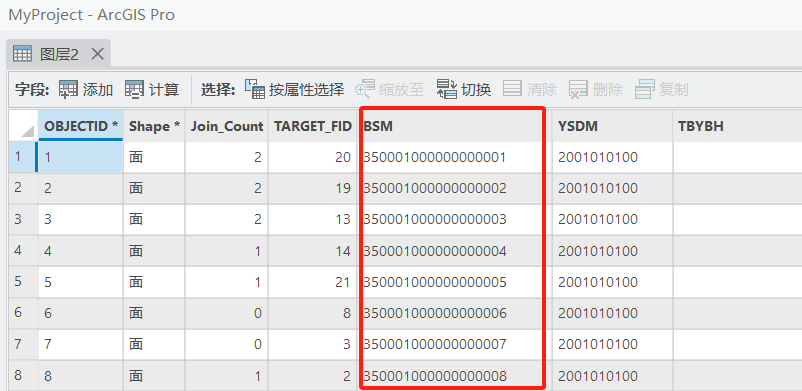Click BSM cell 350001000000000002

point(454,188)
